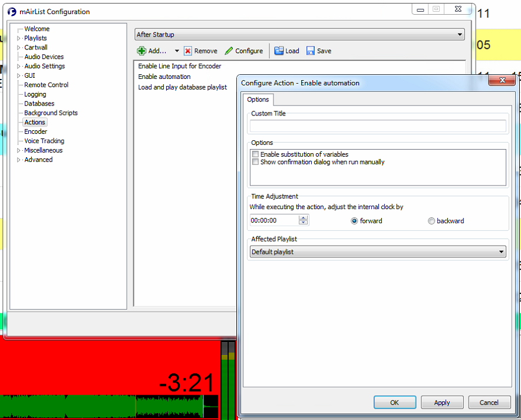Image resolution: width=521 pixels, height=420 pixels.
Task: Expand the GUI tree node
Action: pos(19,76)
